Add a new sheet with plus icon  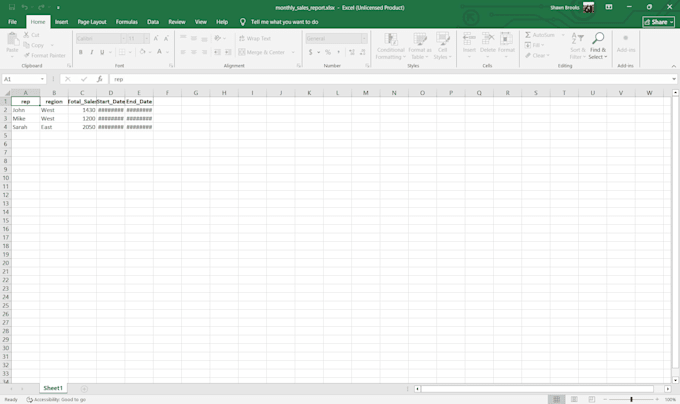pos(84,389)
